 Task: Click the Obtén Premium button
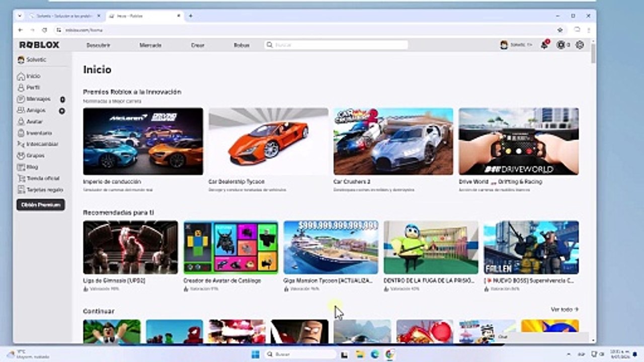coord(40,205)
